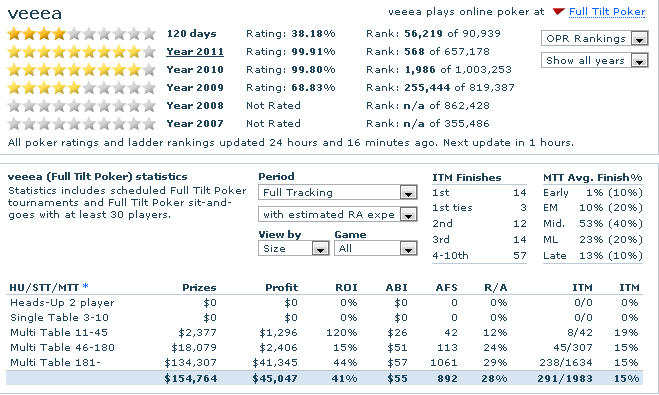Select a game in the All dropdown

376,248
